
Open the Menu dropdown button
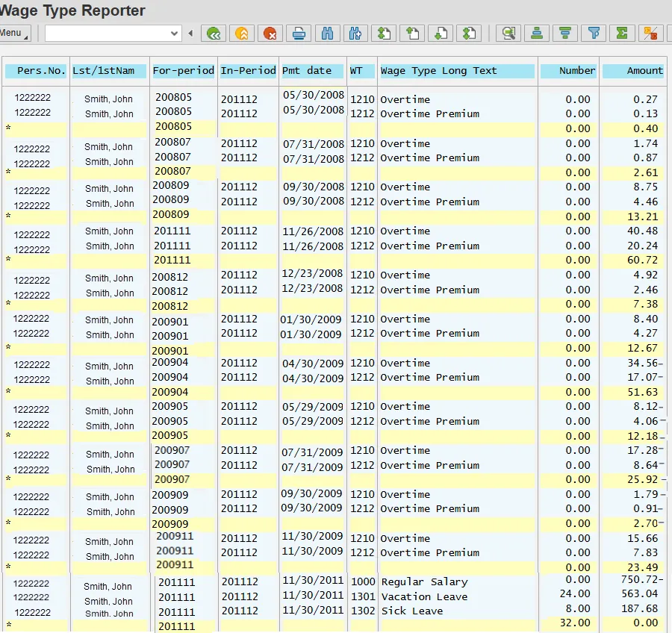(14, 34)
